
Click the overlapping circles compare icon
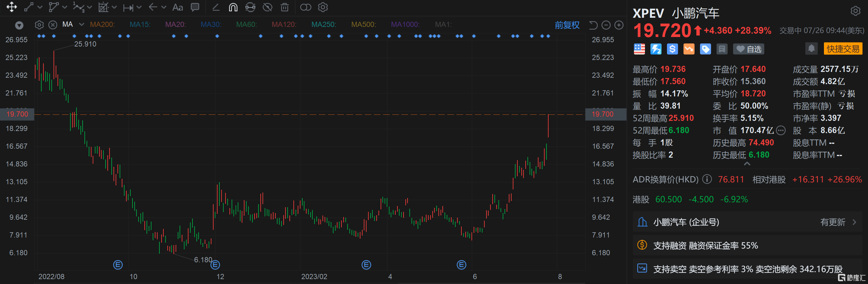[306, 7]
